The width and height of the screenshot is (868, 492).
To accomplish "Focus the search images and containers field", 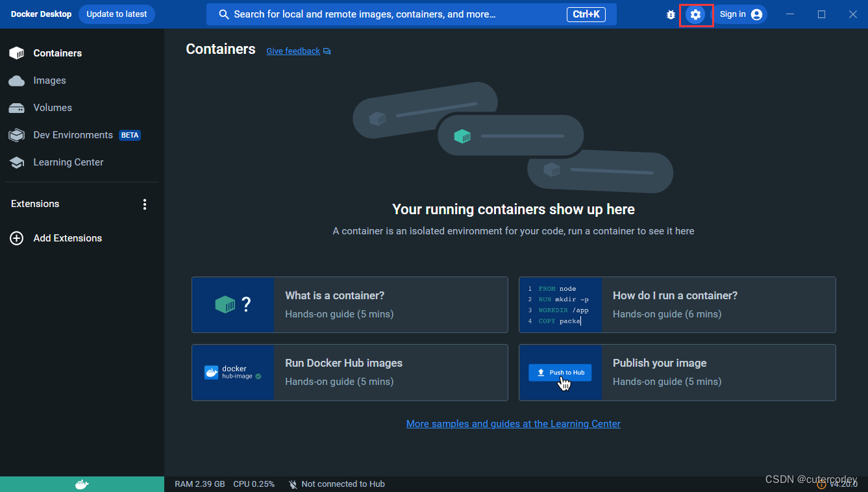I will (x=412, y=14).
